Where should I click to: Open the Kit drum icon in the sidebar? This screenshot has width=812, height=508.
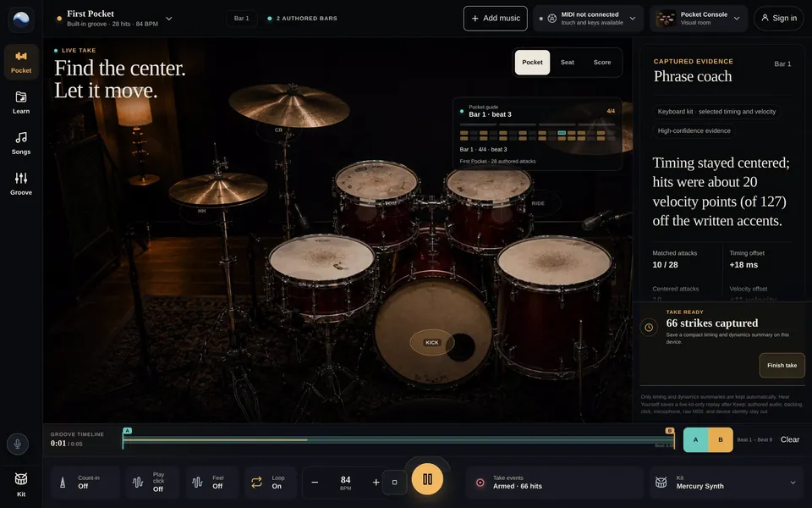pos(20,483)
